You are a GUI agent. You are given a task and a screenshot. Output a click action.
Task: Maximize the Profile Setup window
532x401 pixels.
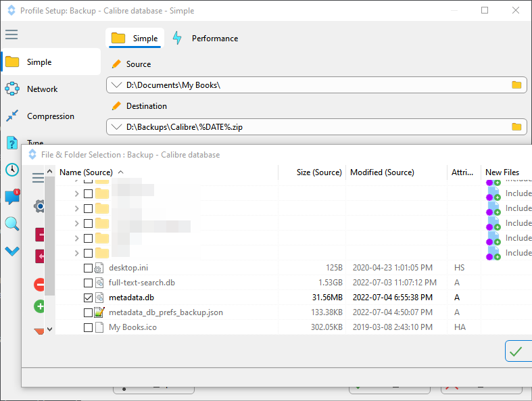(485, 10)
